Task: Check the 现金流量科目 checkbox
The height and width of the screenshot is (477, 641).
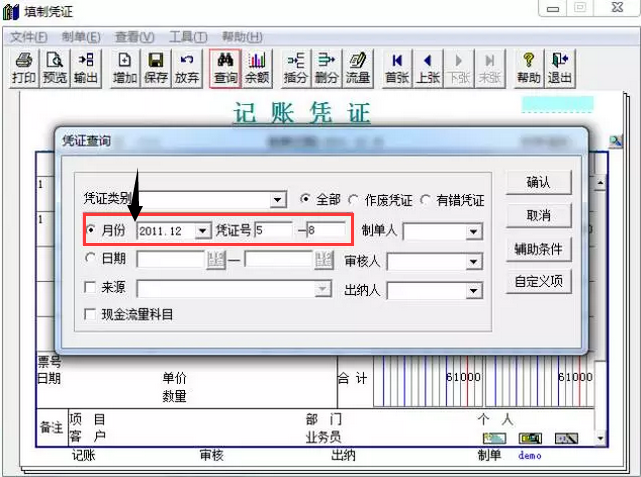Action: [x=90, y=314]
